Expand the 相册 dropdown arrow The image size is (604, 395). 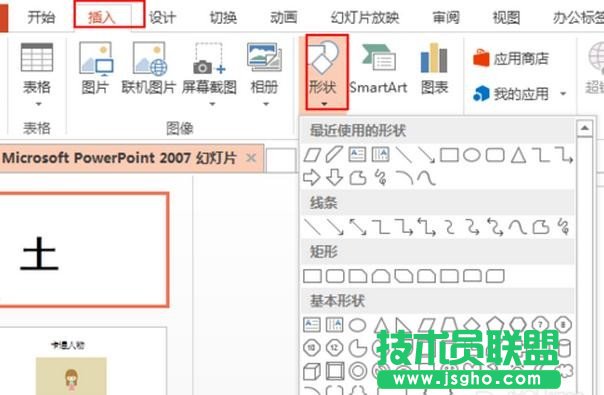pos(266,104)
